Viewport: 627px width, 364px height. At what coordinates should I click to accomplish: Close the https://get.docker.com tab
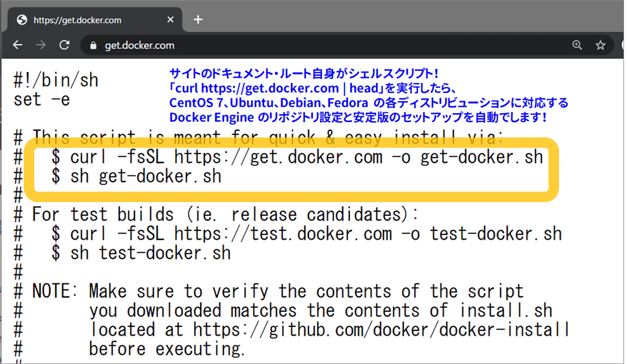coord(171,20)
